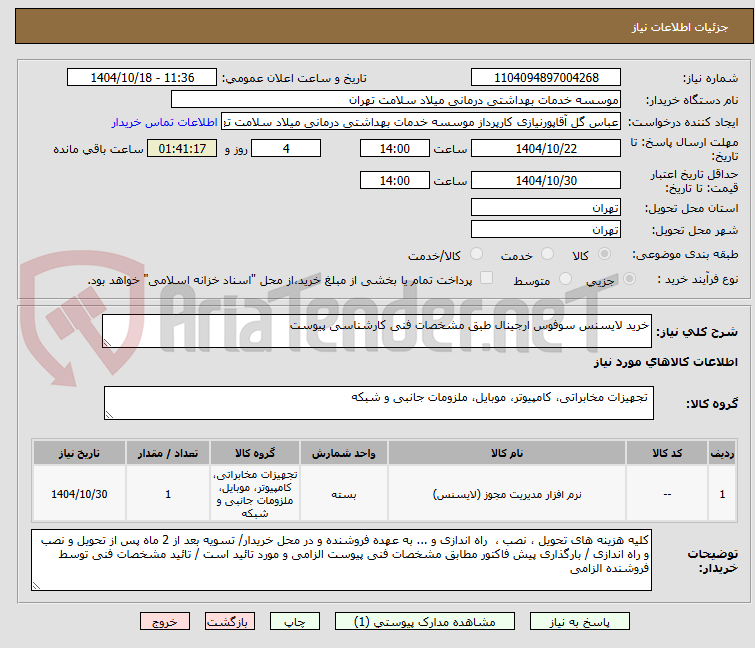Click the ردیف column header
This screenshot has height=648, width=755.
[x=722, y=453]
